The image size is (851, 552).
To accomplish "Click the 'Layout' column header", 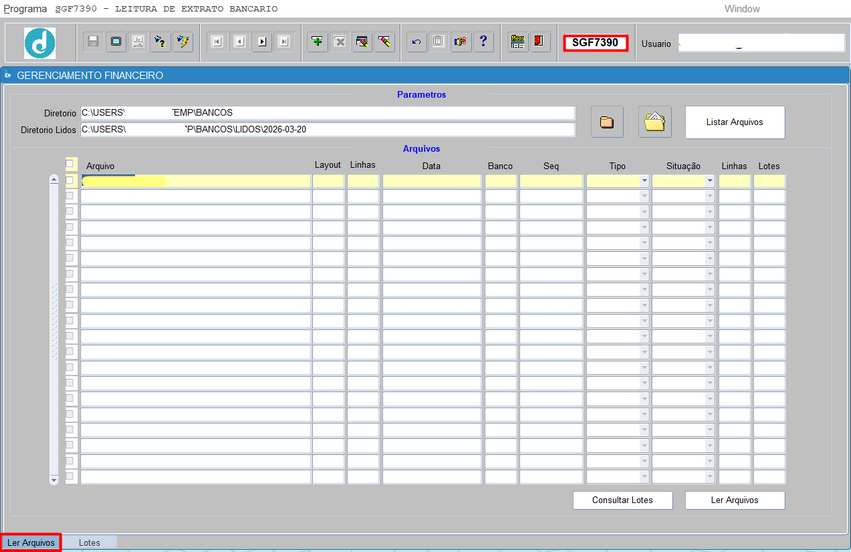I will (328, 164).
